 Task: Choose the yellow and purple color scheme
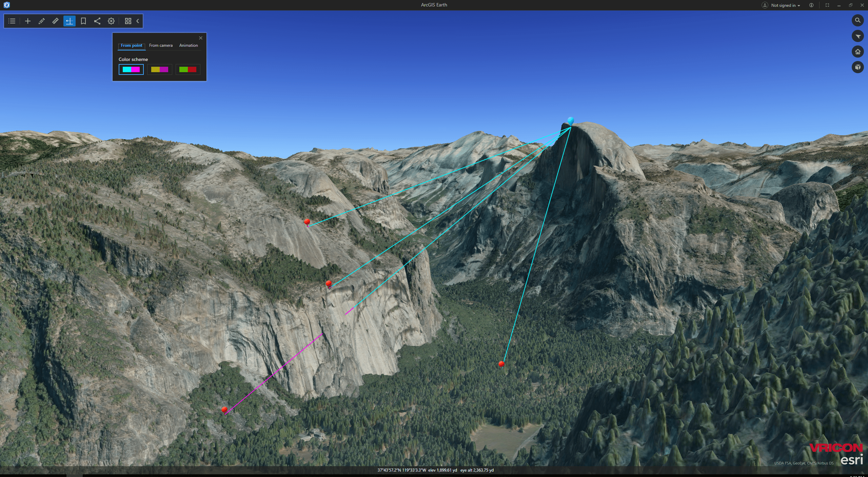(x=159, y=69)
